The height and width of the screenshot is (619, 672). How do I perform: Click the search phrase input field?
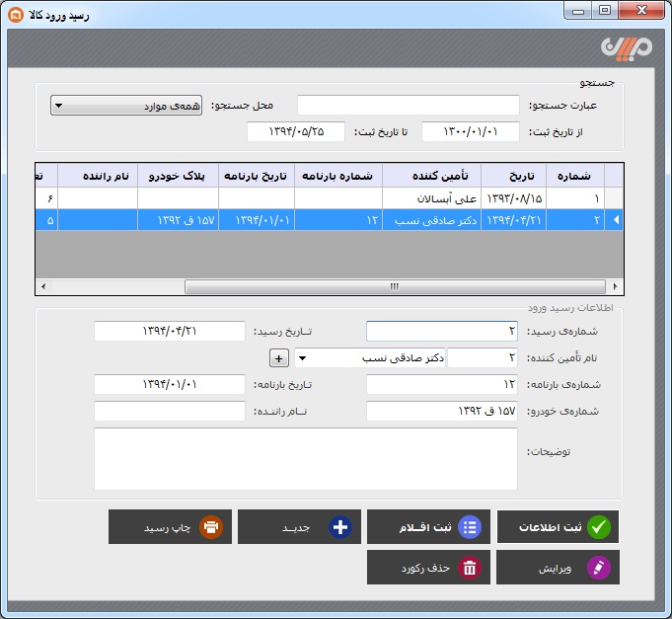tap(408, 106)
